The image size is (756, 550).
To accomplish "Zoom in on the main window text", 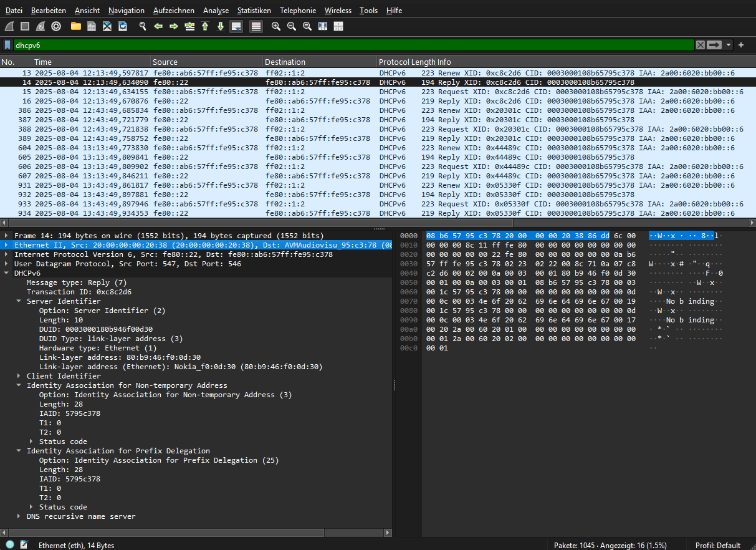I will click(x=276, y=26).
